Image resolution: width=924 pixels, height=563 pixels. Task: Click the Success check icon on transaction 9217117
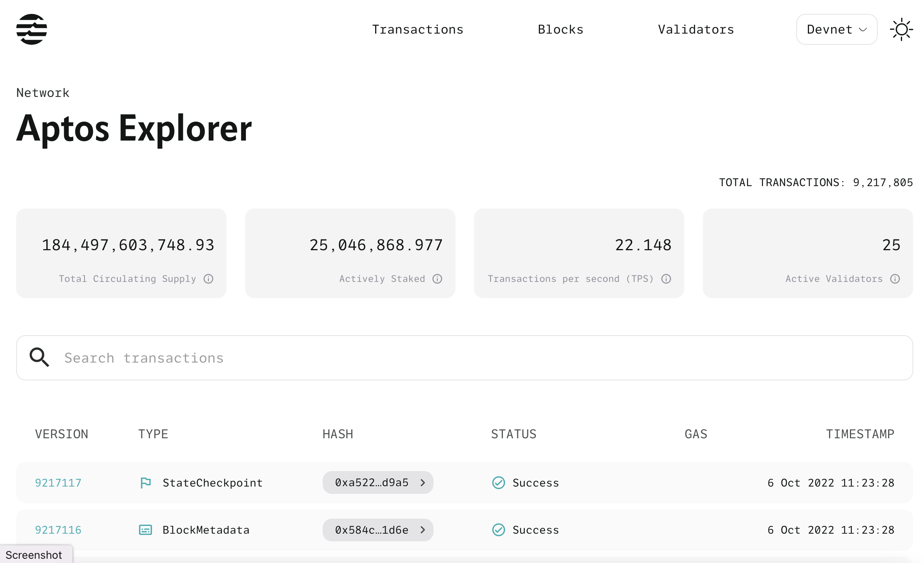pyautogui.click(x=498, y=482)
